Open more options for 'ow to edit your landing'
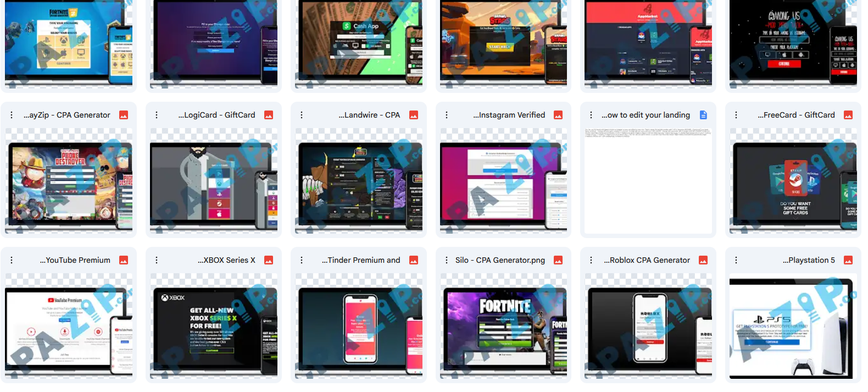The image size is (868, 392). (x=591, y=115)
